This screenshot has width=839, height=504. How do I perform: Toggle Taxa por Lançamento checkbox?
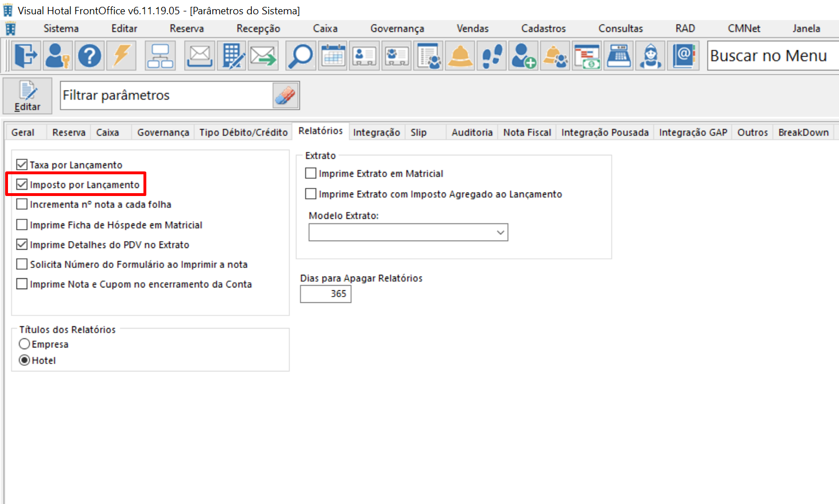tap(22, 165)
